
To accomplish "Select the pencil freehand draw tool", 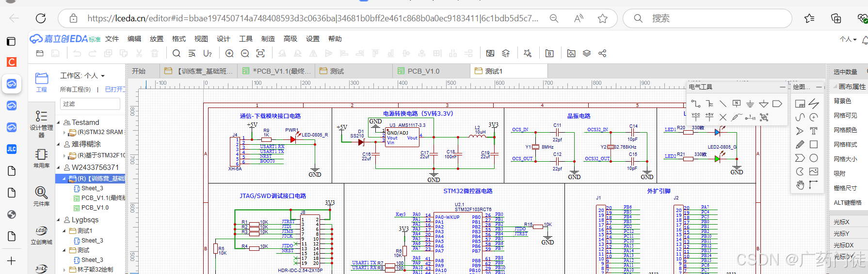I will click(800, 144).
